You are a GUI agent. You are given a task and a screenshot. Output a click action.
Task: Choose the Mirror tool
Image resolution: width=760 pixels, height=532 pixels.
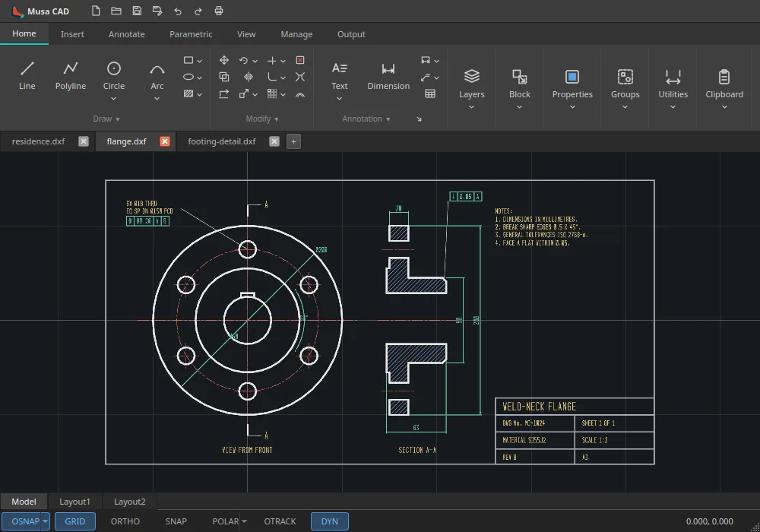coord(249,77)
